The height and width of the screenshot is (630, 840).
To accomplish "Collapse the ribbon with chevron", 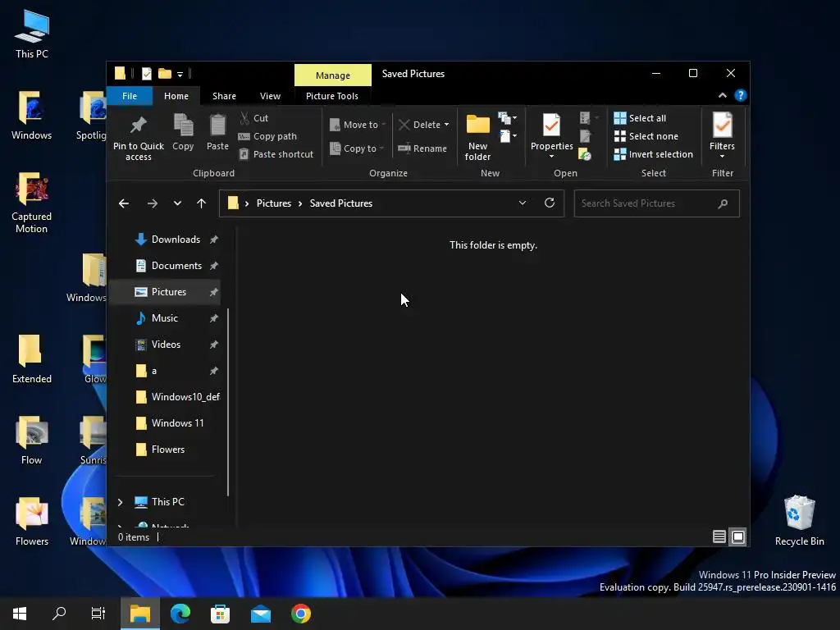I will pos(722,95).
